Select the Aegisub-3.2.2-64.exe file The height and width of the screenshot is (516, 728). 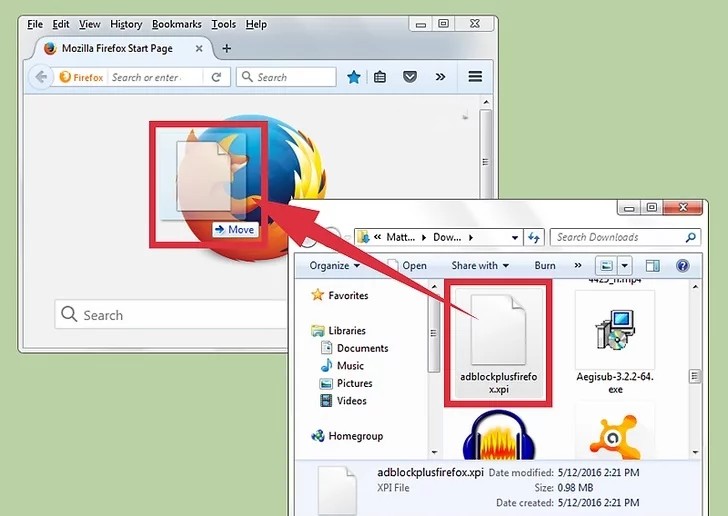[x=615, y=343]
